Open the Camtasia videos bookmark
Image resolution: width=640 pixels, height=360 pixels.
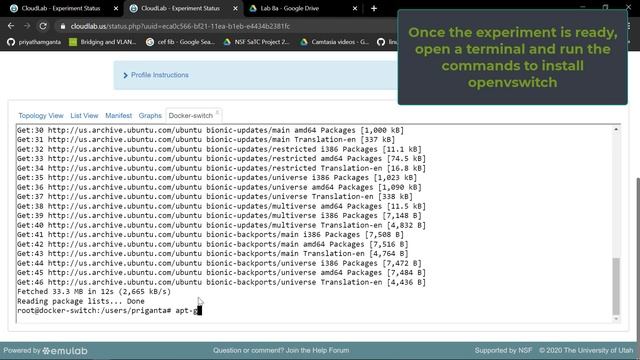(x=334, y=42)
